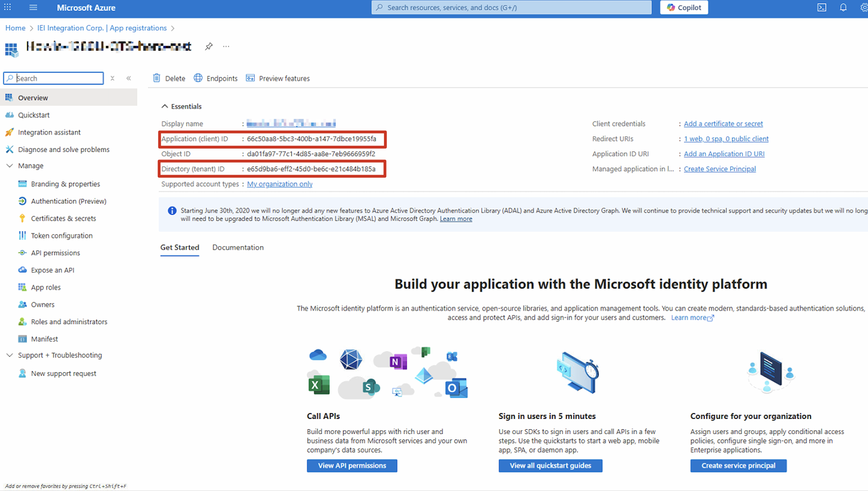Screen dimensions: 868x491
Task: Pin this app registration with the pin icon
Action: (x=209, y=46)
